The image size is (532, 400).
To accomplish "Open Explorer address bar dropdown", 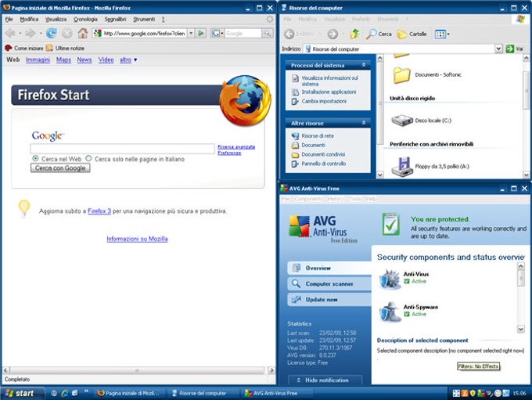I will (498, 49).
